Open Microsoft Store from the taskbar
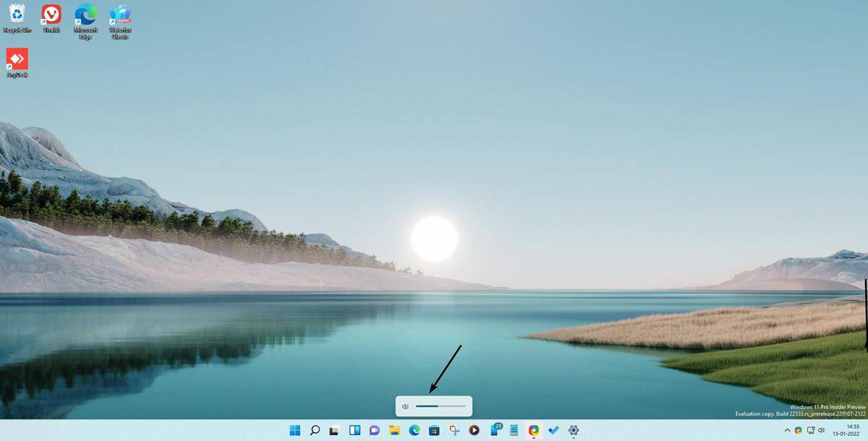 click(x=433, y=429)
